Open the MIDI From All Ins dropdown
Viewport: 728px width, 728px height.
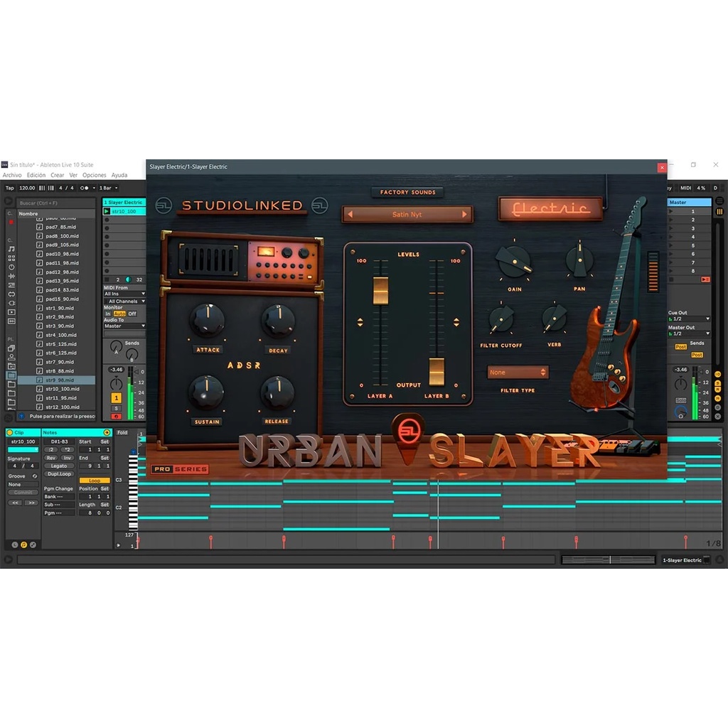(124, 294)
